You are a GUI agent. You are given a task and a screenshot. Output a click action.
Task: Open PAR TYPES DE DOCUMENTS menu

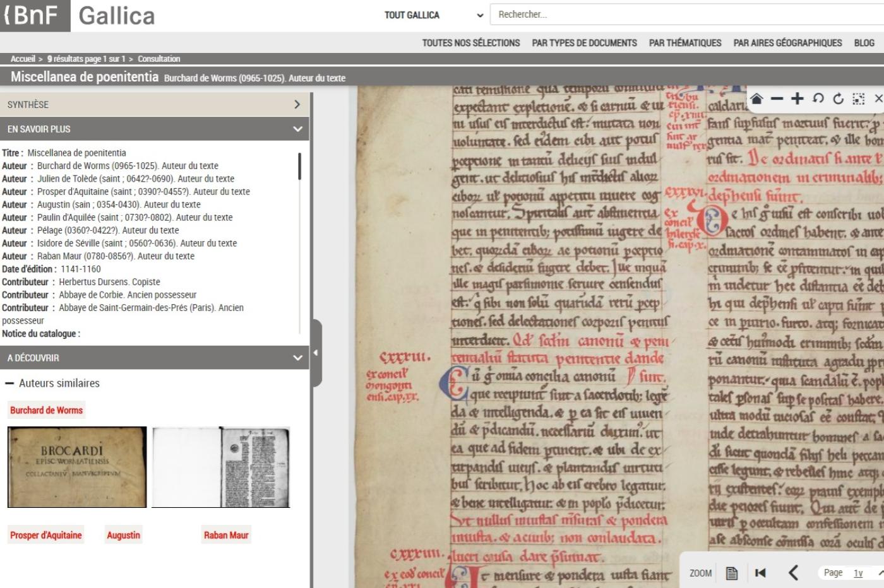(584, 43)
